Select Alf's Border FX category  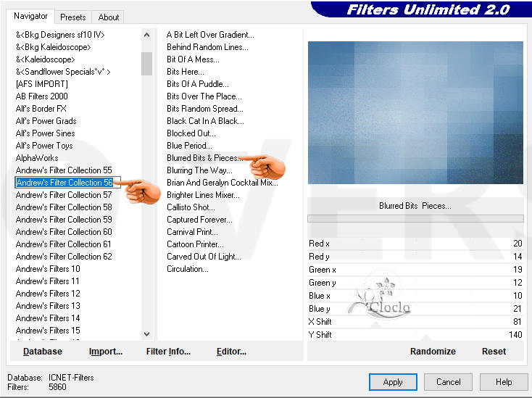pyautogui.click(x=41, y=109)
